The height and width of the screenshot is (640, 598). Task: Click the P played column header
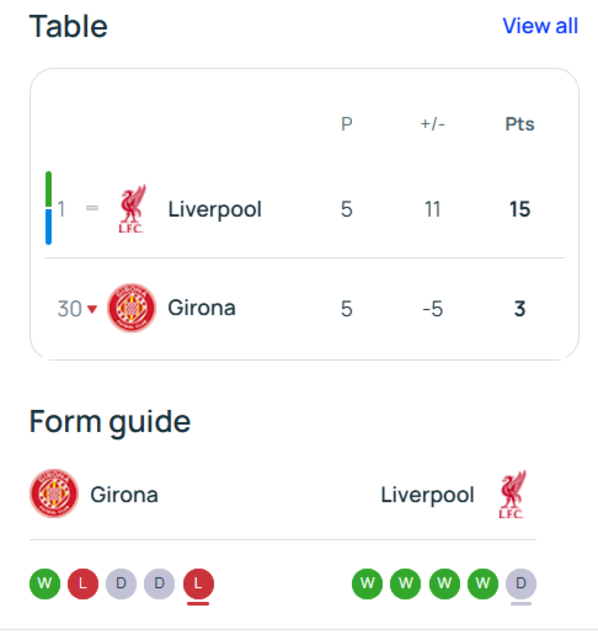(347, 124)
